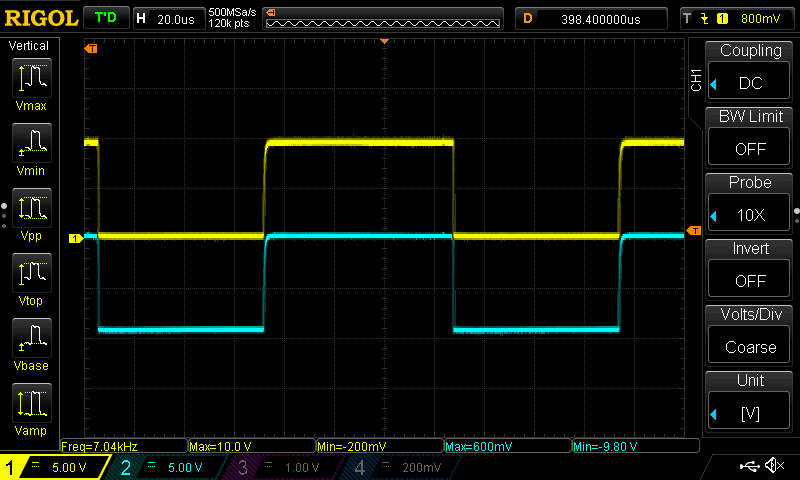Click the trigger level 800mV readout

760,19
